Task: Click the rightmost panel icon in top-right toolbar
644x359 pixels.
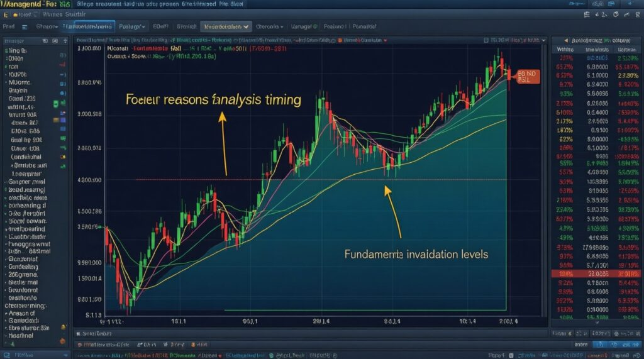Action: pos(638,14)
